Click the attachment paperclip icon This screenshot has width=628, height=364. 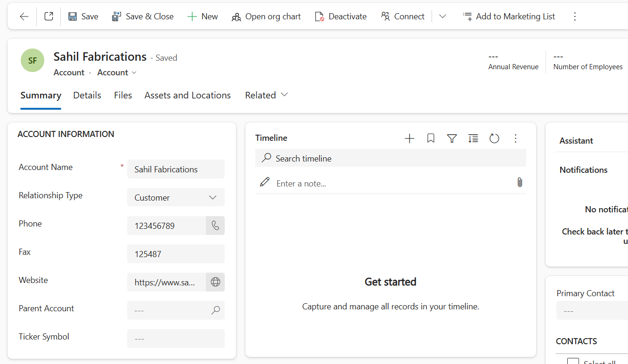point(520,183)
